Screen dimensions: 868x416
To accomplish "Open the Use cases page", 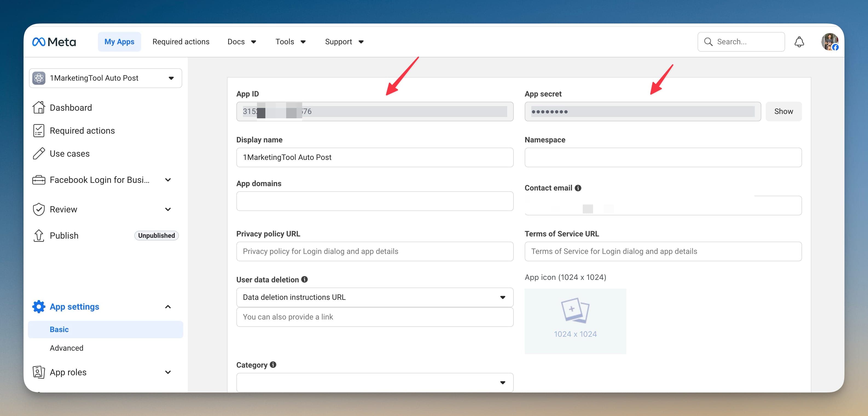I will pos(70,154).
